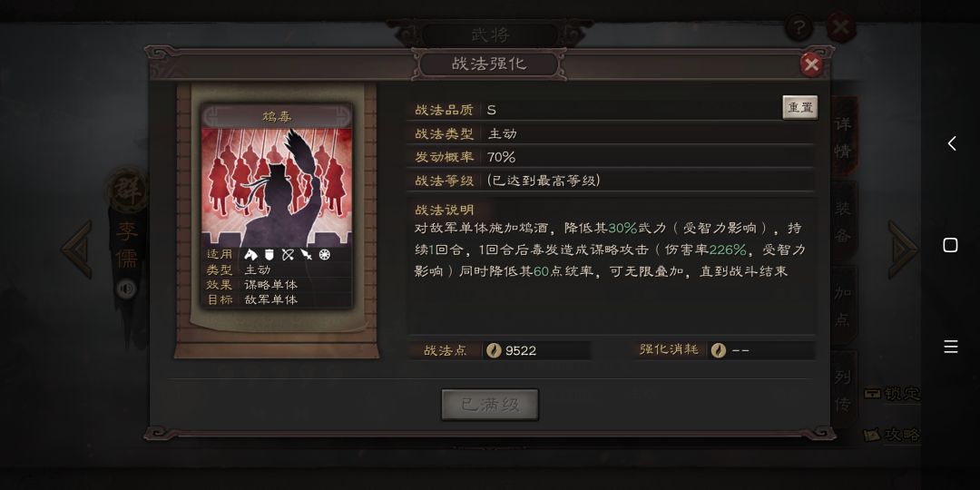This screenshot has width=980, height=490.
Task: Open Android recent apps menu icon
Action: point(951,347)
